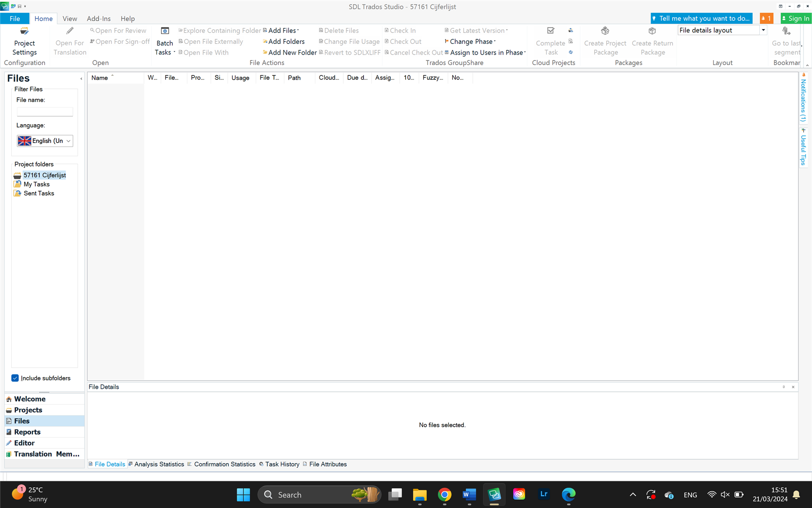Switch to the Analysis Statistics tab
Viewport: 812px width, 508px height.
[x=156, y=464]
